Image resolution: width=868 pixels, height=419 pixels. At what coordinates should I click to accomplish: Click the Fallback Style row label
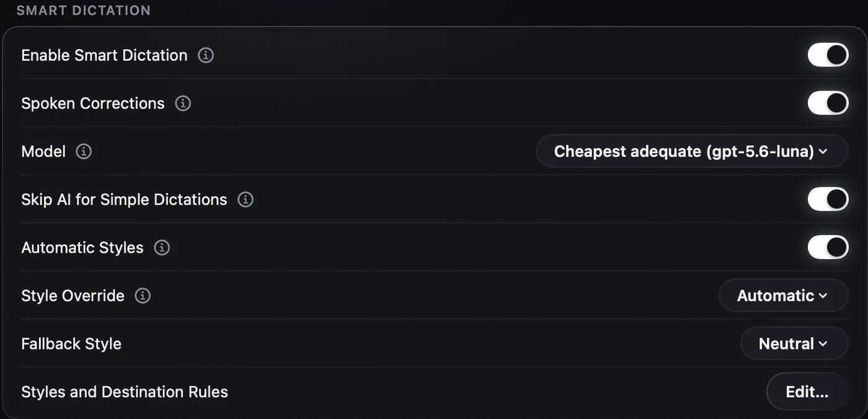71,344
